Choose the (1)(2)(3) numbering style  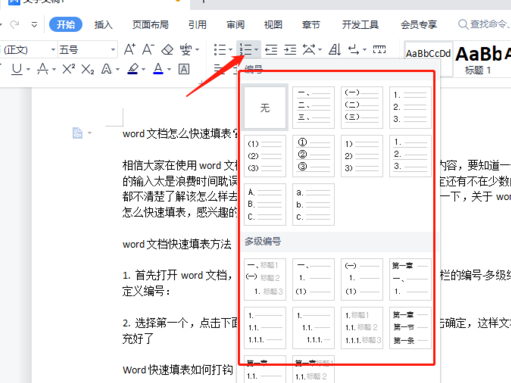pyautogui.click(x=265, y=156)
